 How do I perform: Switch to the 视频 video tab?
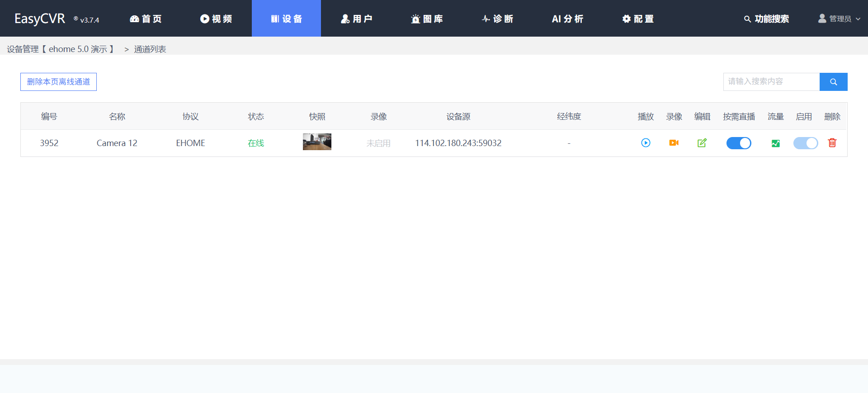(216, 19)
